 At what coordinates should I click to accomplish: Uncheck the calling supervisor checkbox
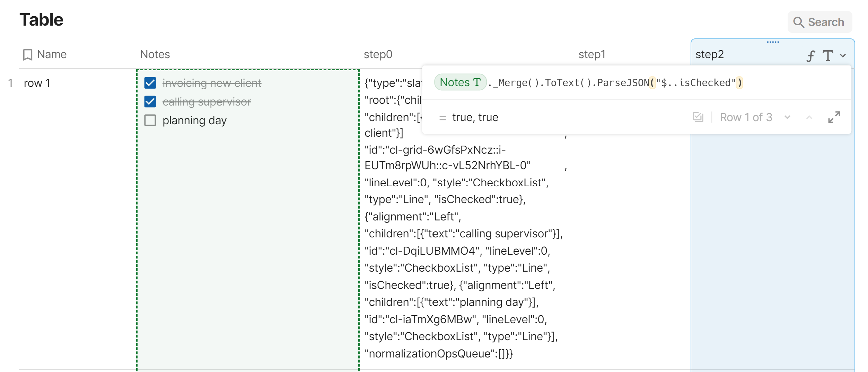pyautogui.click(x=150, y=102)
